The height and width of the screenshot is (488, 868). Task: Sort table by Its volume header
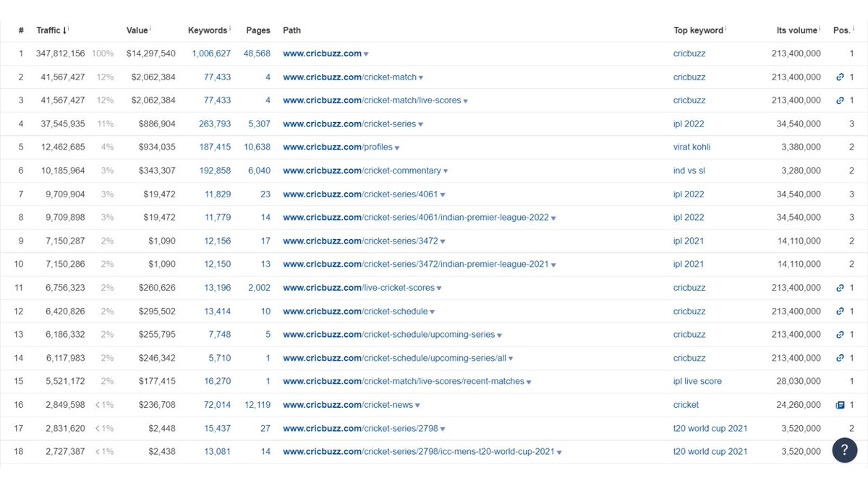[x=797, y=30]
